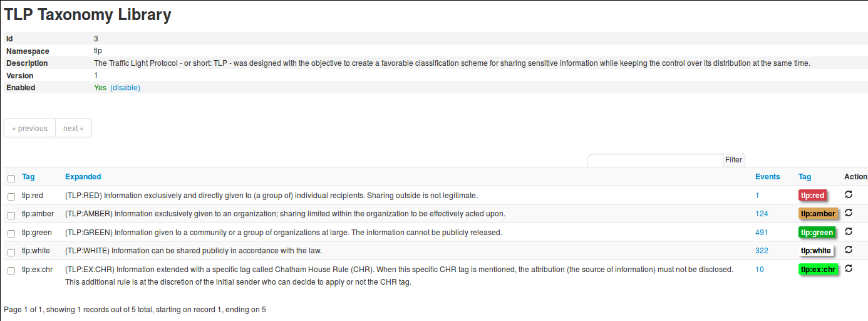Sort by the Events column header
The width and height of the screenshot is (868, 321).
pos(767,177)
